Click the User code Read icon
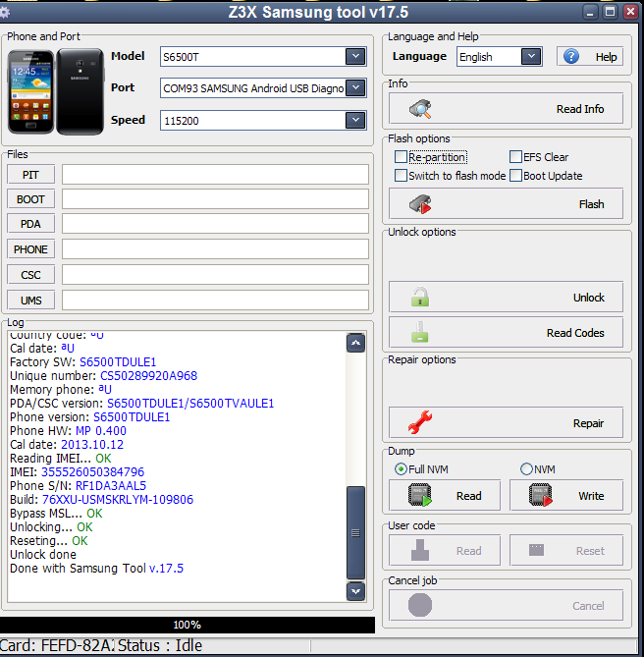The width and height of the screenshot is (644, 657). [420, 550]
